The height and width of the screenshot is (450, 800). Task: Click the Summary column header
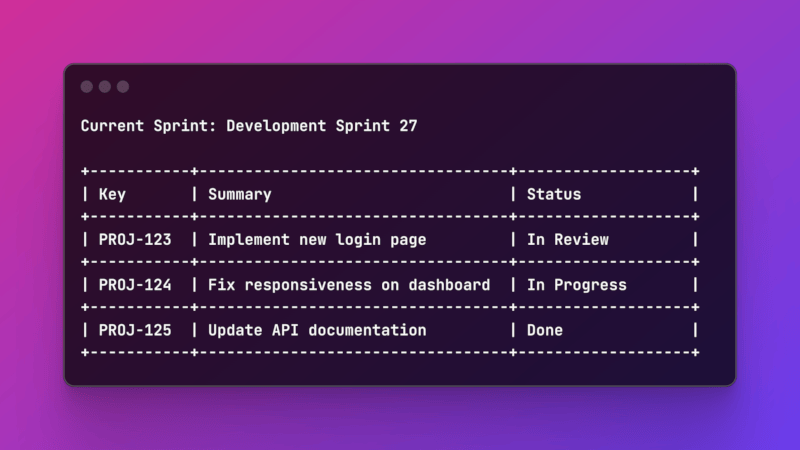coord(240,194)
